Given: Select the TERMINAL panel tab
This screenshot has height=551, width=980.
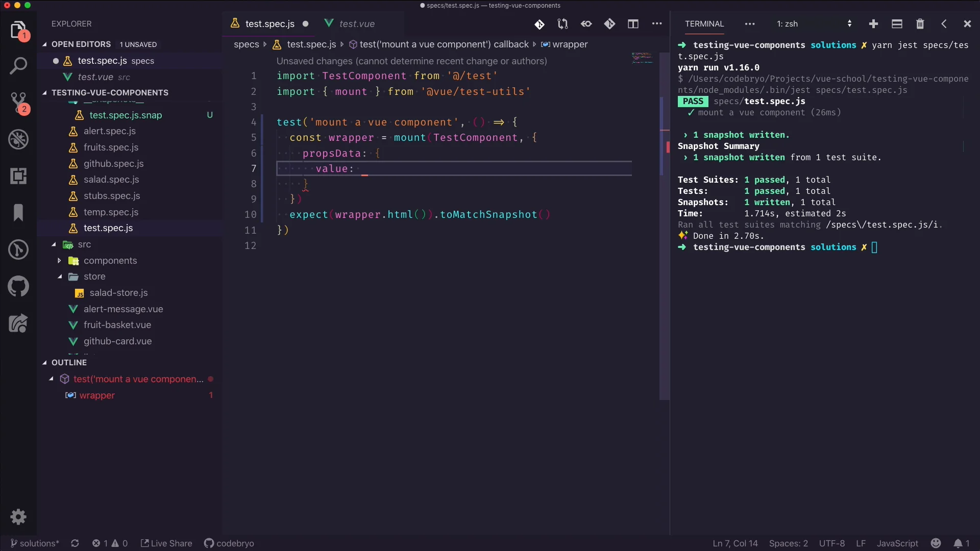Looking at the screenshot, I should point(704,24).
